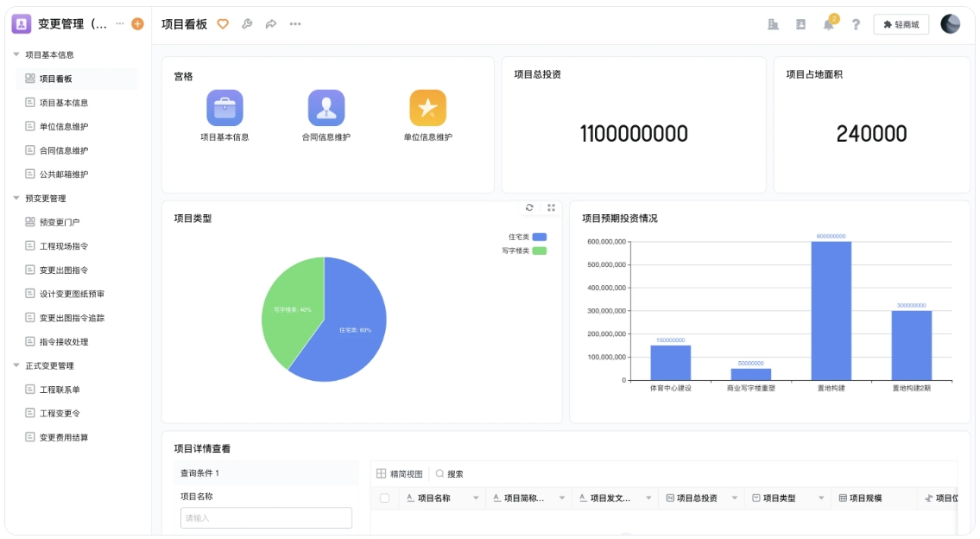
Task: Open the 项目名称 column dropdown arrow
Action: pyautogui.click(x=474, y=497)
